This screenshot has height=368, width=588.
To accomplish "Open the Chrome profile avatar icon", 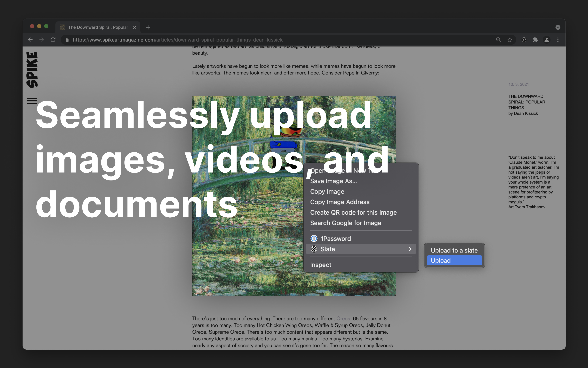I will pyautogui.click(x=547, y=40).
